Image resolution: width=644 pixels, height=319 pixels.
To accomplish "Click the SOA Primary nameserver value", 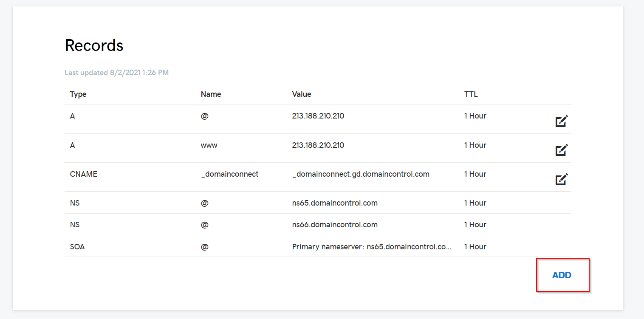I will coord(371,247).
